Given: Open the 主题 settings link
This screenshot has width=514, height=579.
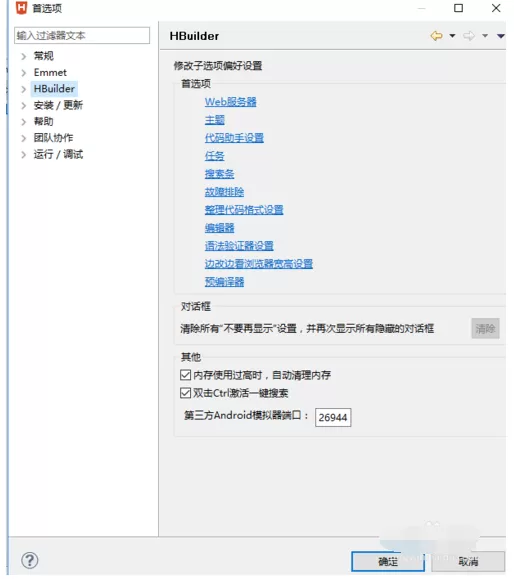Looking at the screenshot, I should point(215,120).
